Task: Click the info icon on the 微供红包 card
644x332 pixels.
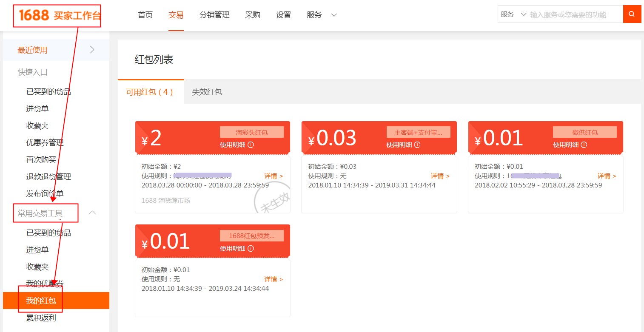Action: [584, 145]
